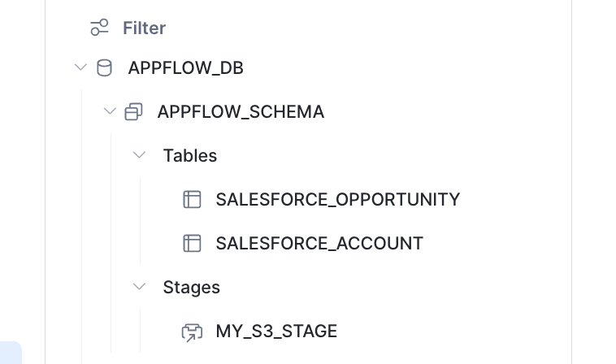The height and width of the screenshot is (364, 616).
Task: Select the APPFLOW_DB database name
Action: click(x=186, y=68)
